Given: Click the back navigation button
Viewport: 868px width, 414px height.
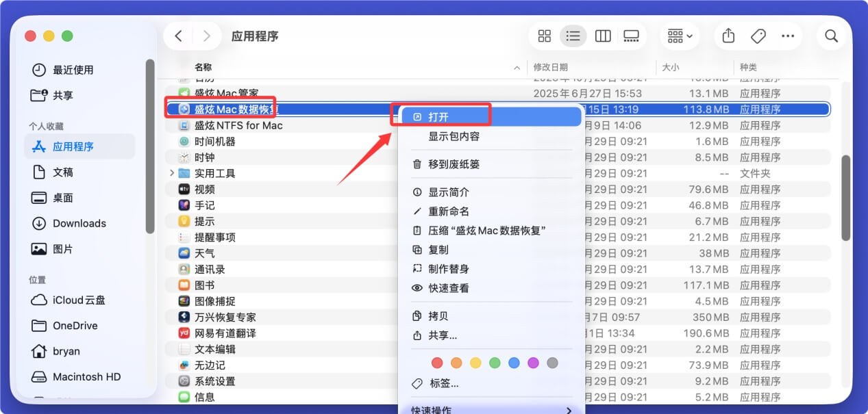Looking at the screenshot, I should 177,36.
